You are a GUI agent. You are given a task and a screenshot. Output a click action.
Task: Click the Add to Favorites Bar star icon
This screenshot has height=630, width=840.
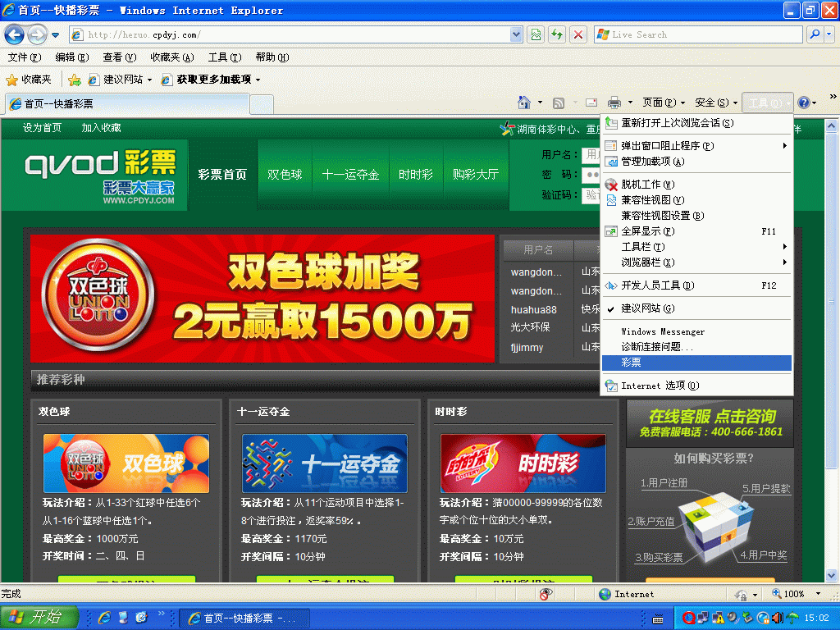point(75,80)
